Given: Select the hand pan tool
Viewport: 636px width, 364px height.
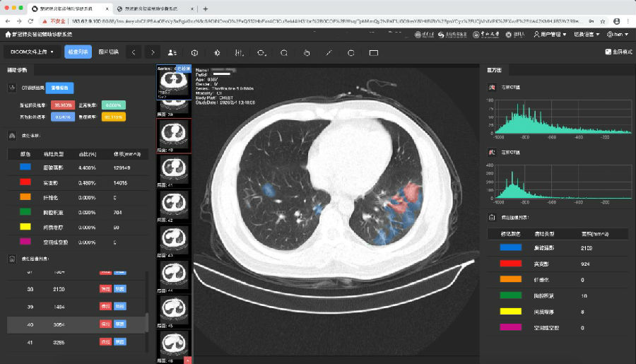Looking at the screenshot, I should coord(306,52).
